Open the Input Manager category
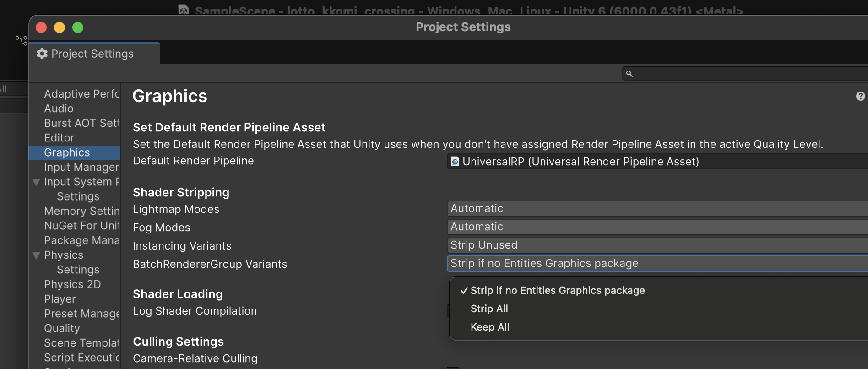 [81, 167]
